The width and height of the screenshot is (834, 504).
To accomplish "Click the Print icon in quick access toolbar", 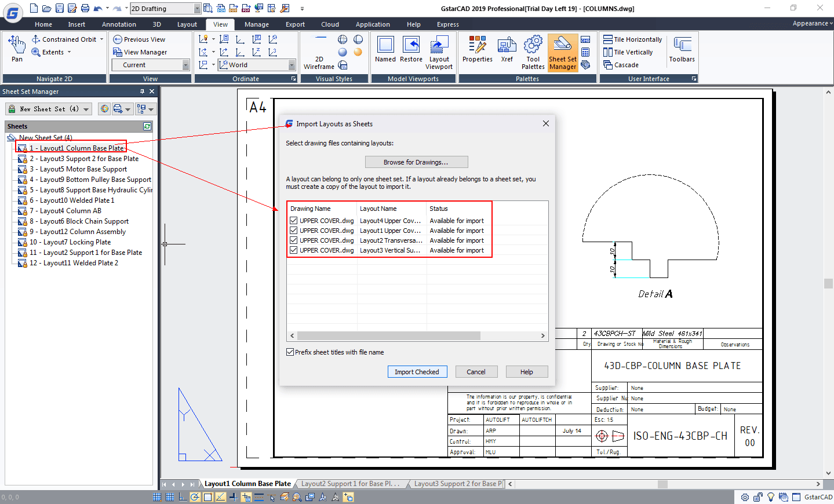I will tap(85, 8).
